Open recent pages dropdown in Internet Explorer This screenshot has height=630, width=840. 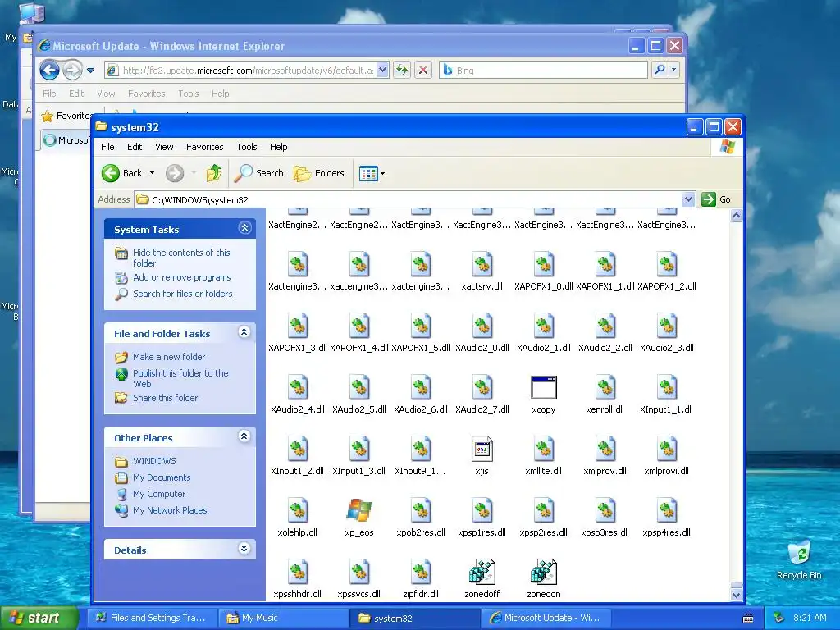click(90, 71)
